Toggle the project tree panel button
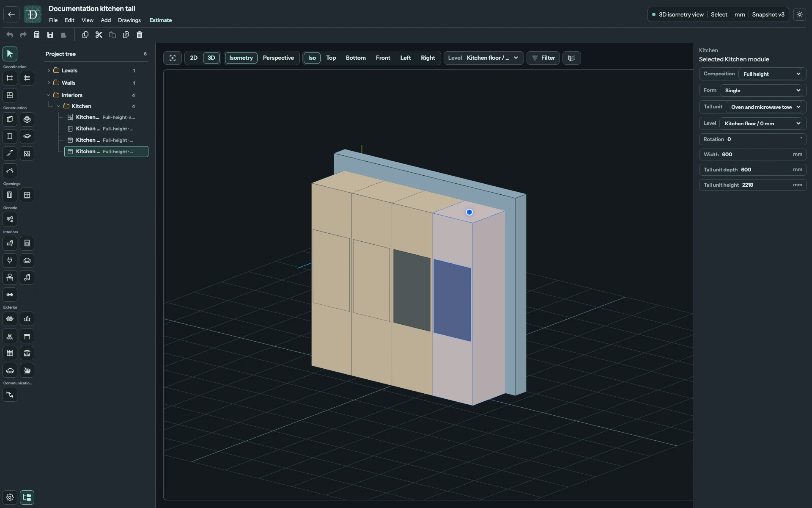 coord(27,497)
